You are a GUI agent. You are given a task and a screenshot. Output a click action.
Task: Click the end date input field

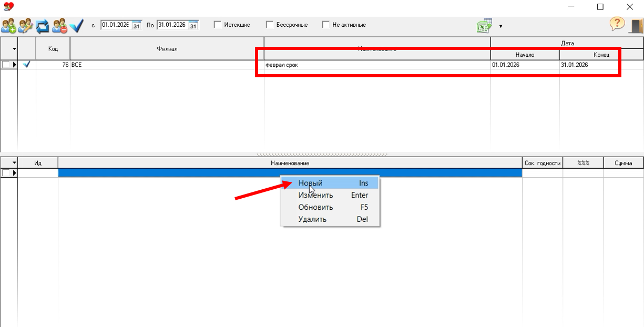pos(172,25)
